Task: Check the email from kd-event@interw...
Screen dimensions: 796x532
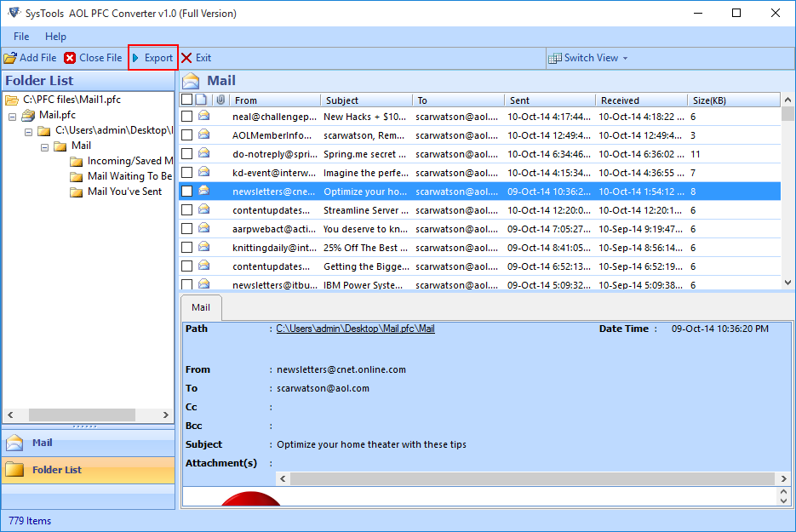Action: (x=186, y=173)
